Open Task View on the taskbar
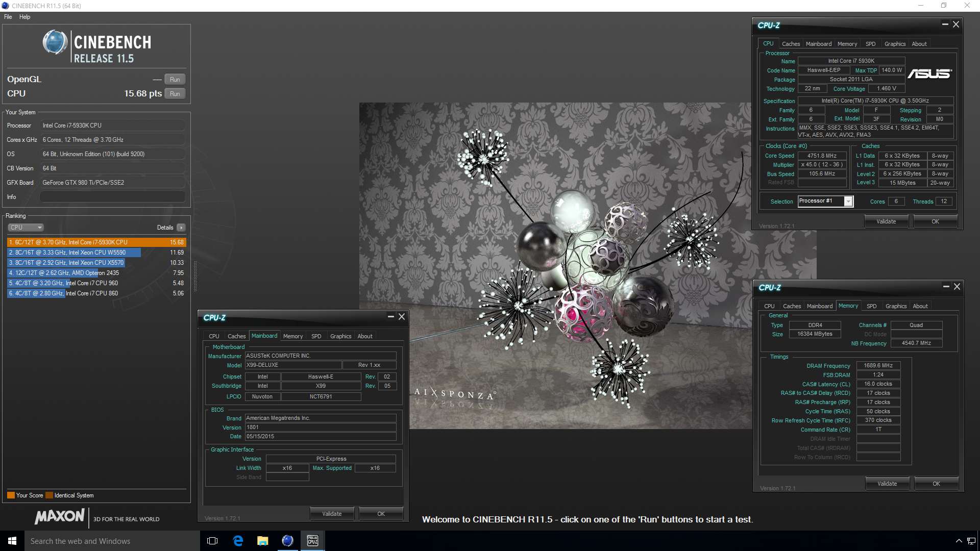Screen dimensions: 980x551 point(212,541)
